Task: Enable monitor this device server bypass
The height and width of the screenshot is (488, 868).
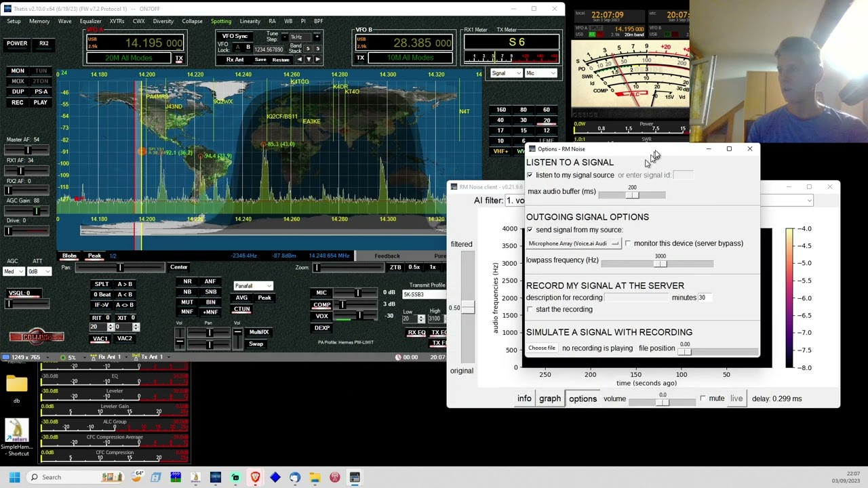Action: point(628,243)
